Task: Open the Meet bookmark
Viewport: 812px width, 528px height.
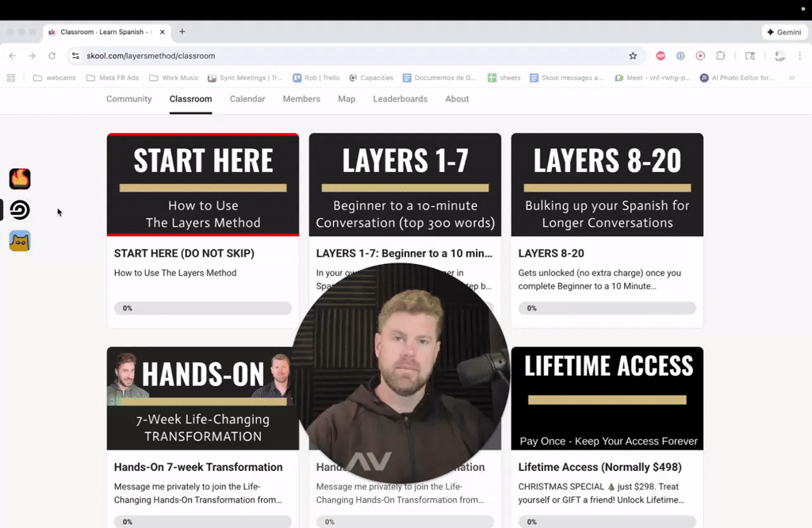Action: coord(653,78)
